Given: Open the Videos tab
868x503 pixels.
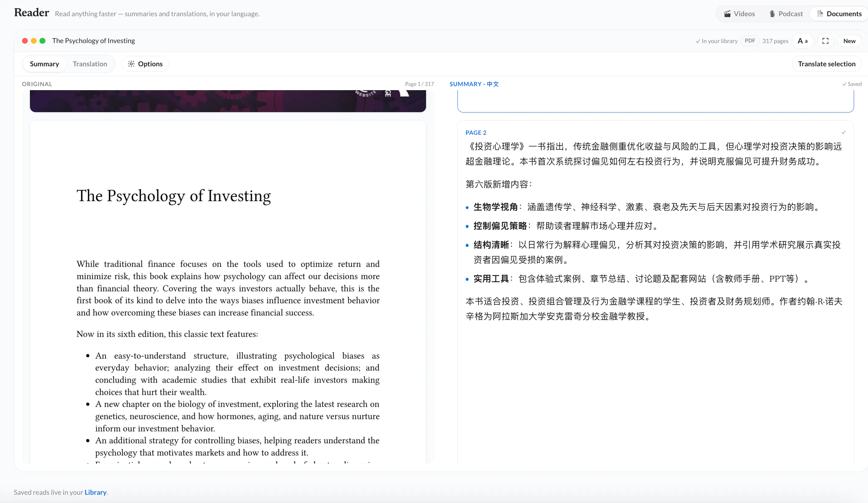Looking at the screenshot, I should pos(739,14).
